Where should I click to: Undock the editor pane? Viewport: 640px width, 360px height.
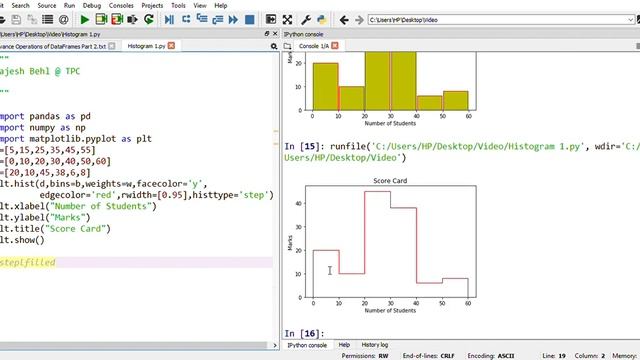pyautogui.click(x=267, y=34)
